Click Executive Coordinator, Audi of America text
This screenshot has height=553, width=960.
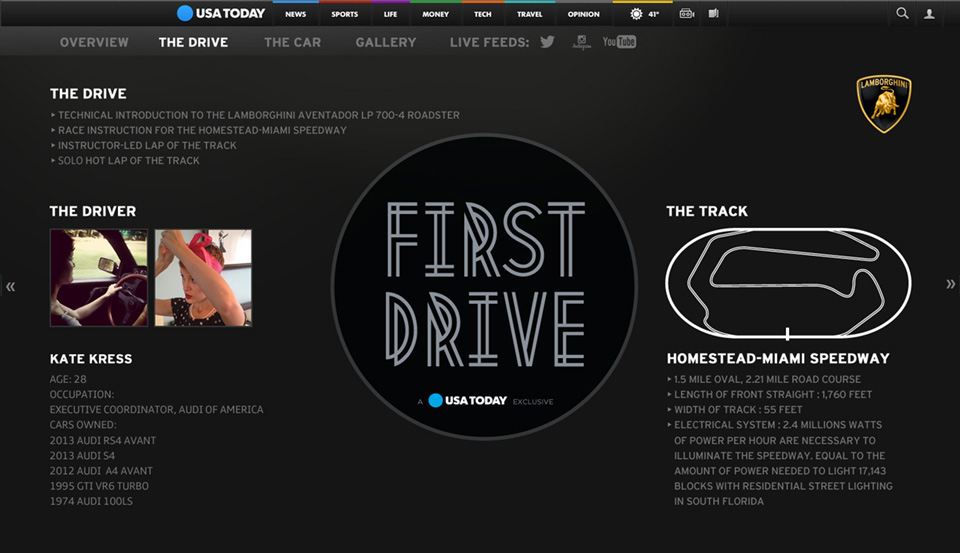pos(157,410)
